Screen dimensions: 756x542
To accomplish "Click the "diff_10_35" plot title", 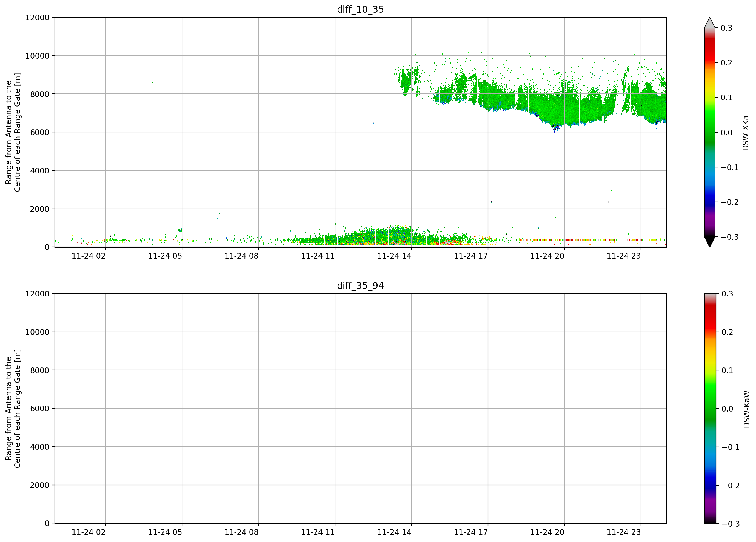I will point(360,9).
